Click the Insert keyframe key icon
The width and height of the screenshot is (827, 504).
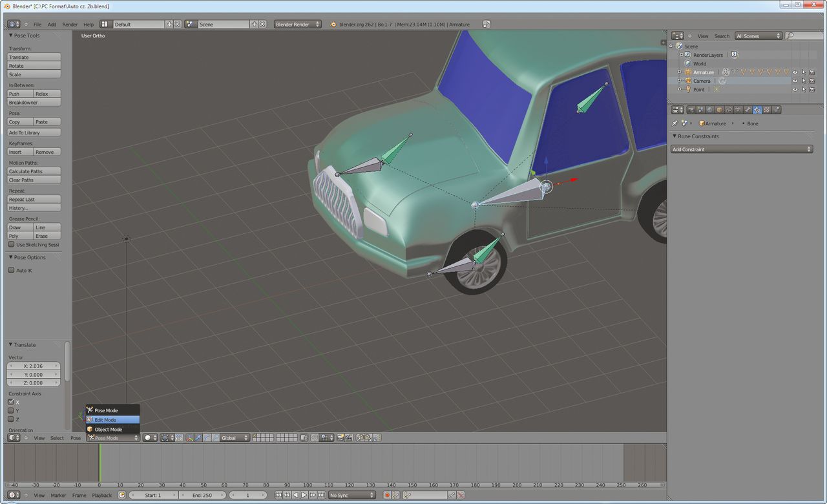point(451,495)
